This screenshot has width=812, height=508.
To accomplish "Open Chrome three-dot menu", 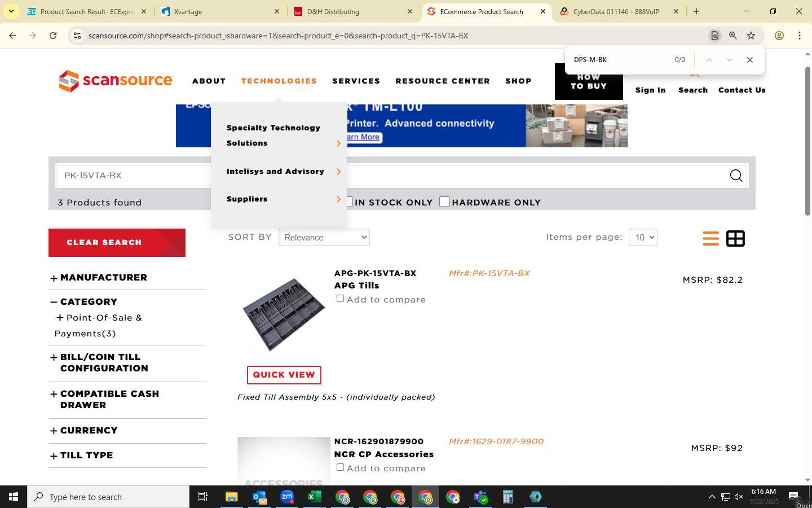I will (x=800, y=36).
